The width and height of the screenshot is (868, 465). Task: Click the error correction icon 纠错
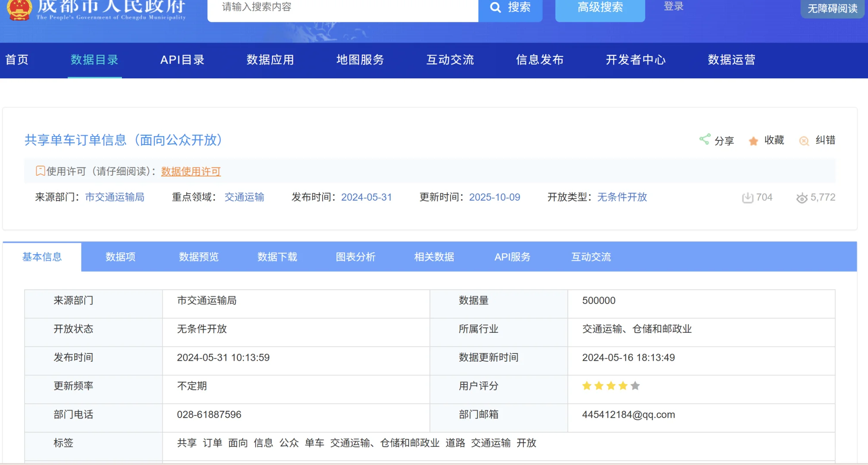(x=804, y=141)
